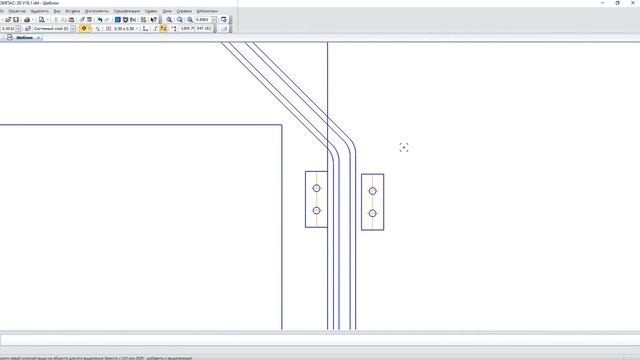
Task: Toggle the grid display icon
Action: 108,29
